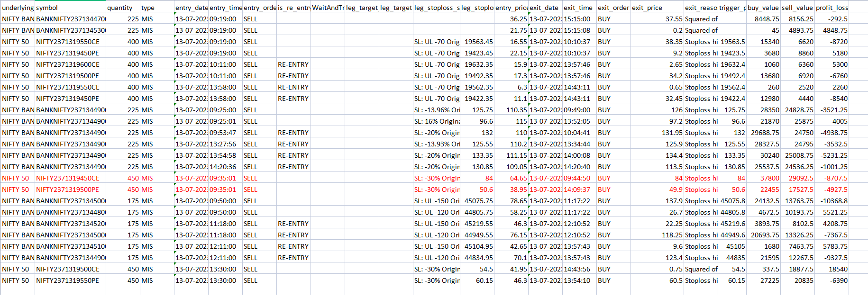Select red sell_value cell 29092.5
The height and width of the screenshot is (307, 868).
click(797, 178)
